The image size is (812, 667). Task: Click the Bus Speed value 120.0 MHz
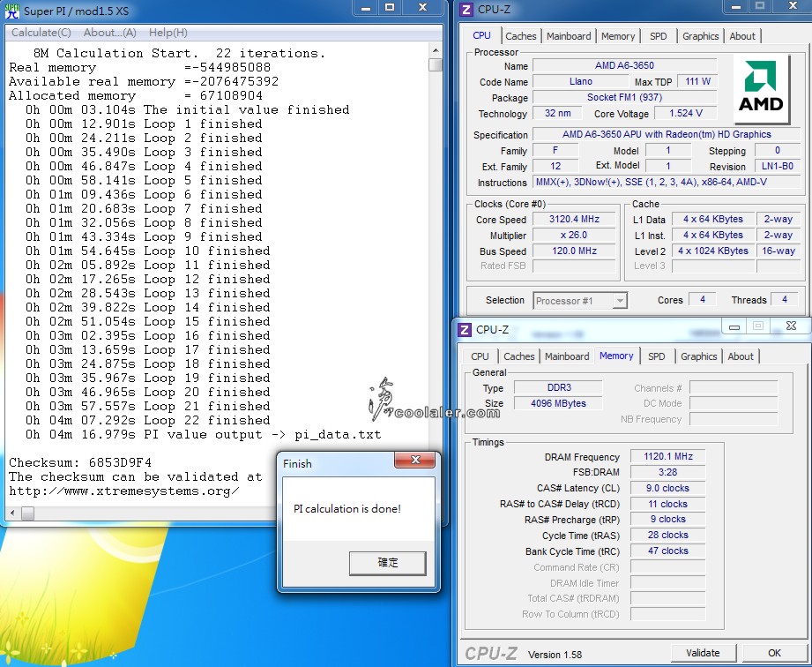574,251
